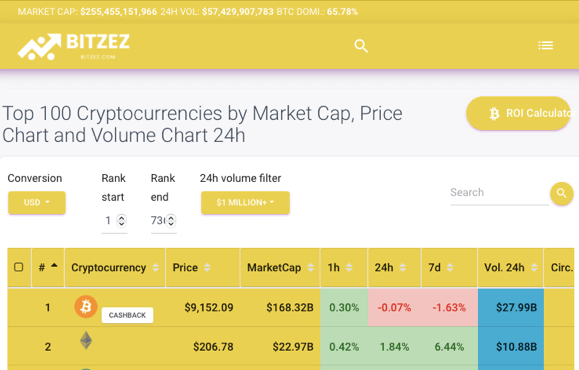Adjust the Rank end stepper arrows
579x370 pixels.
coord(171,220)
